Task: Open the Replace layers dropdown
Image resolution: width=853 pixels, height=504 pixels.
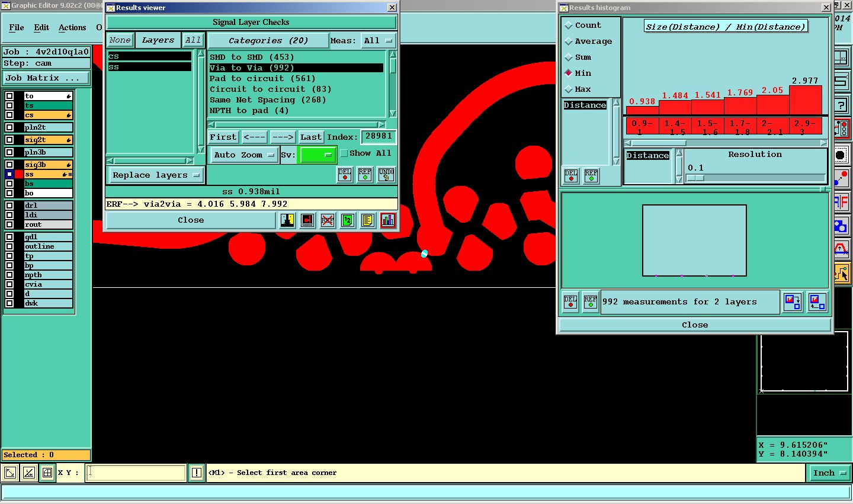Action: tap(156, 175)
